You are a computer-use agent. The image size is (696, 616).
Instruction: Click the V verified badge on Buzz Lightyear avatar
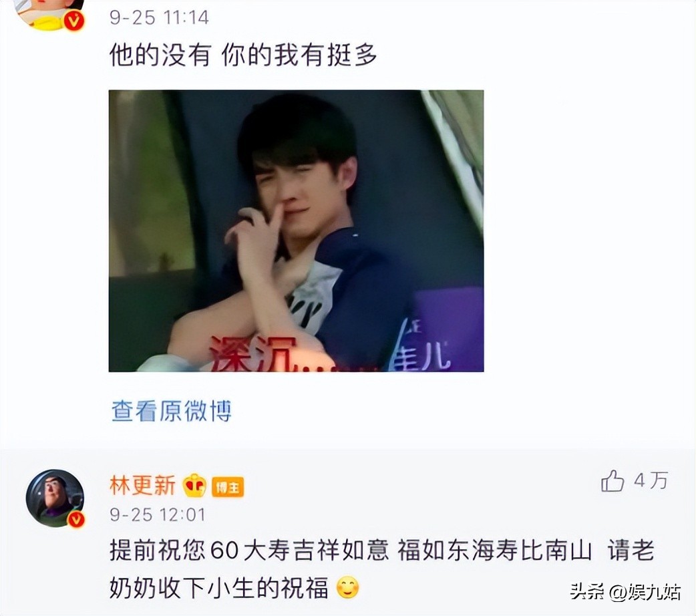[75, 518]
